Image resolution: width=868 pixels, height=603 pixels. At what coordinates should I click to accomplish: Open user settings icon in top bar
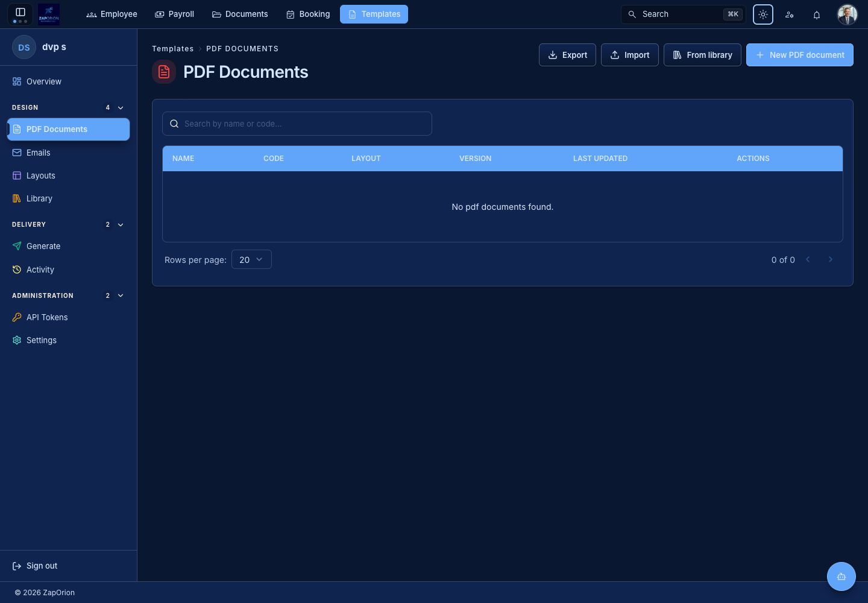pyautogui.click(x=790, y=14)
